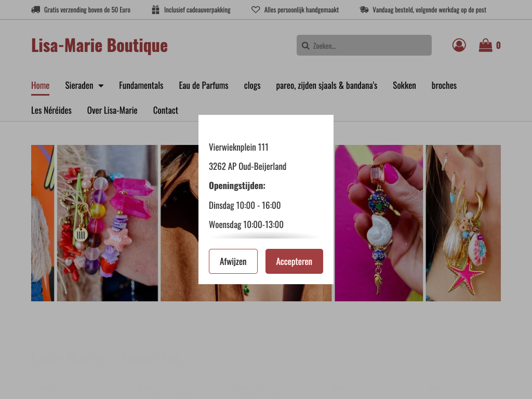Open pareo, zijden sjaals & bandana's
This screenshot has width=532, height=399.
click(x=326, y=86)
